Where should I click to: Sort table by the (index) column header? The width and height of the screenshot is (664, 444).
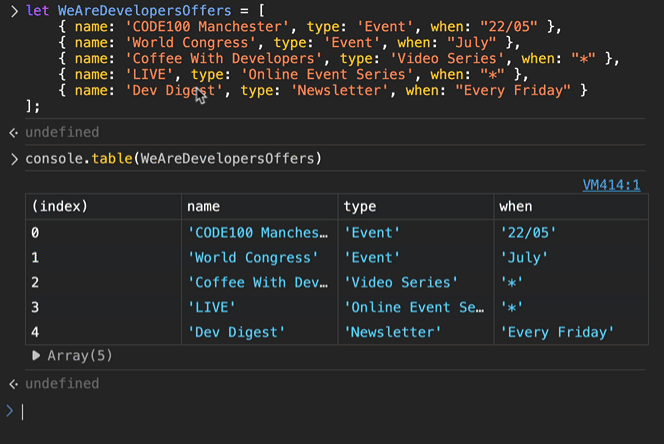tap(103, 207)
